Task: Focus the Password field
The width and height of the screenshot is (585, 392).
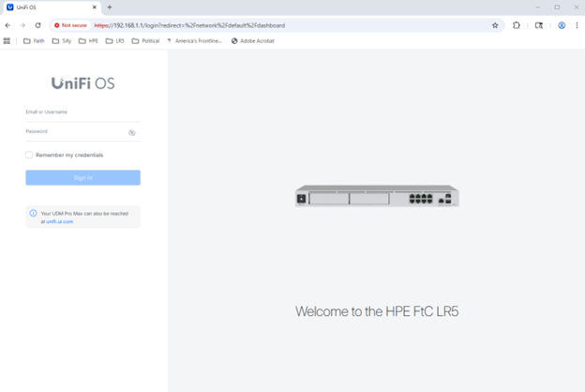Action: click(82, 133)
